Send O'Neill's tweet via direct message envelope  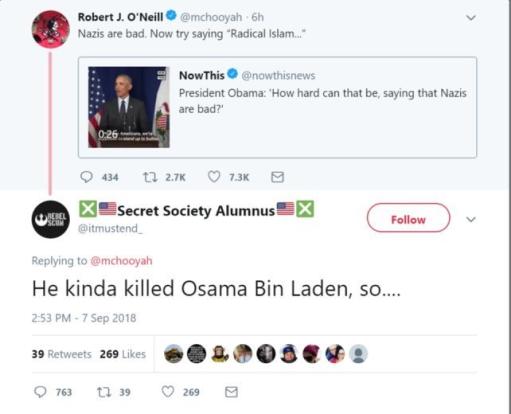[277, 177]
